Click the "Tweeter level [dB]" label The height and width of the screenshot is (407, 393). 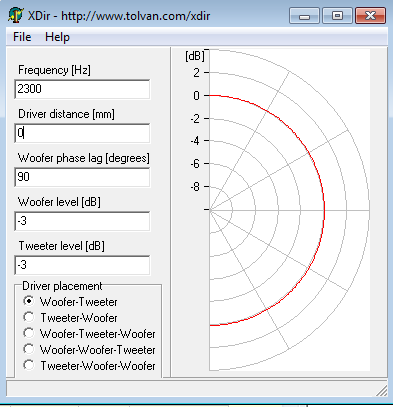(x=61, y=246)
